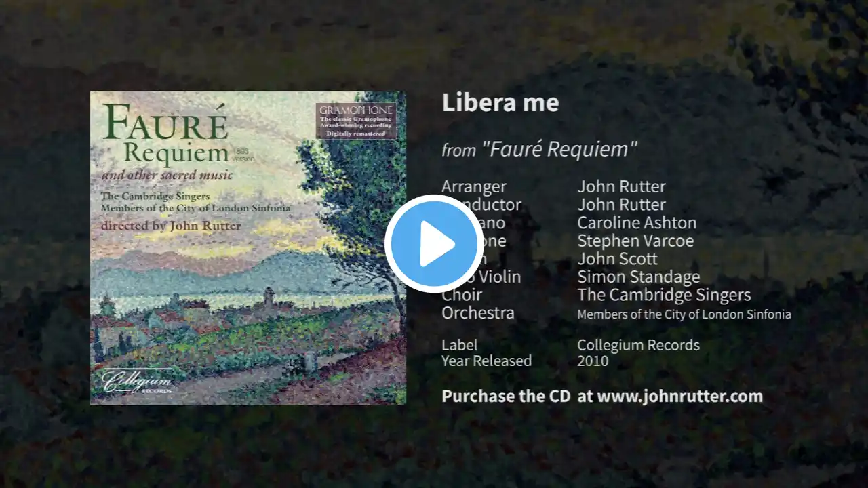Image resolution: width=868 pixels, height=488 pixels.
Task: Click Simon Standage solo violin name
Action: click(638, 277)
